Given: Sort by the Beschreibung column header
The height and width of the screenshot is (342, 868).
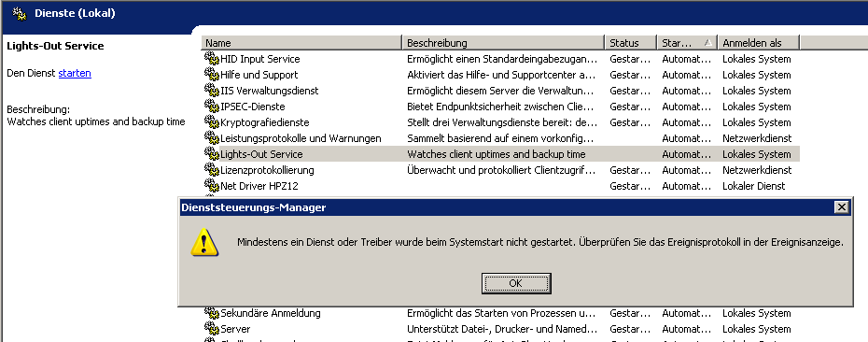Looking at the screenshot, I should [x=503, y=43].
